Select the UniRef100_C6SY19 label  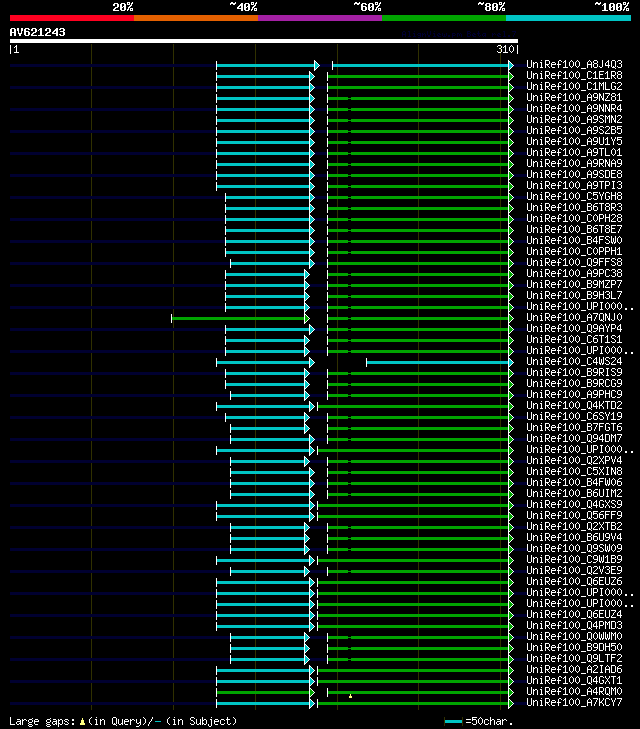point(574,417)
